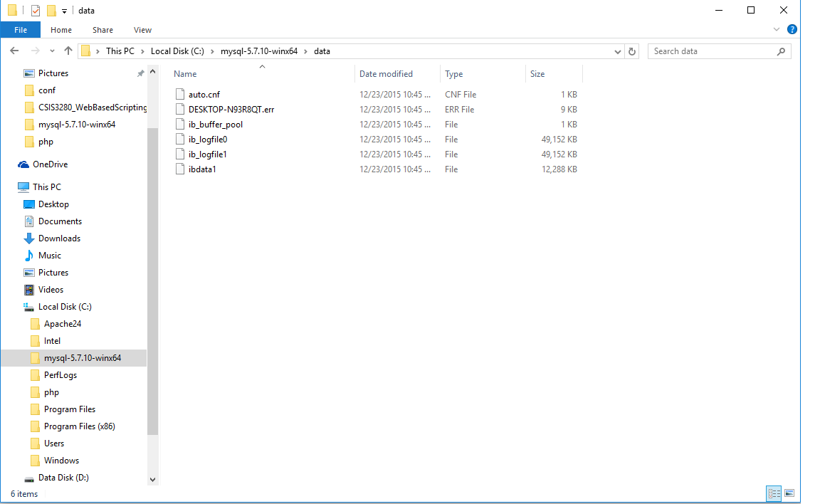The height and width of the screenshot is (504, 820).
Task: Open Documents under This PC
Action: click(x=60, y=221)
